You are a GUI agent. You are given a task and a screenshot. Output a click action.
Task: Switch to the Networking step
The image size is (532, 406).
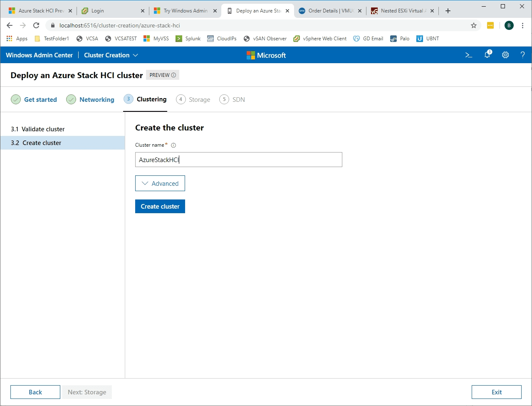pyautogui.click(x=96, y=99)
